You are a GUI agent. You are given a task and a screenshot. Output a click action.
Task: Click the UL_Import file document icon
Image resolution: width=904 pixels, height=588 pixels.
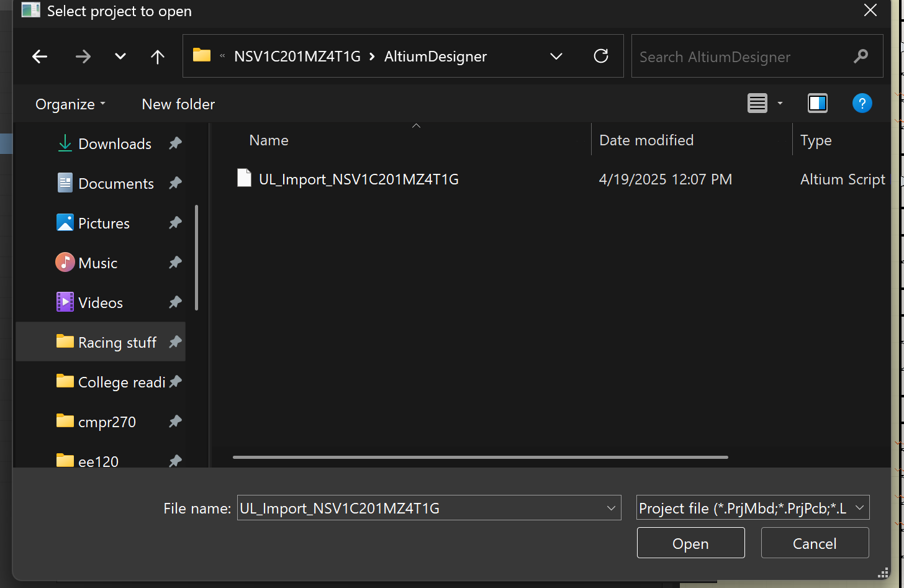coord(245,178)
